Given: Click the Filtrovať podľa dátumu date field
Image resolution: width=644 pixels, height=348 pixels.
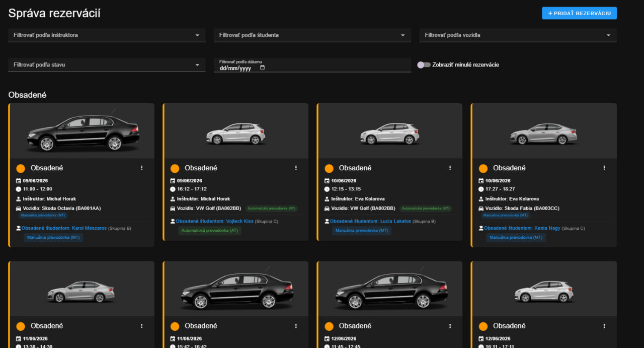Looking at the screenshot, I should 312,65.
